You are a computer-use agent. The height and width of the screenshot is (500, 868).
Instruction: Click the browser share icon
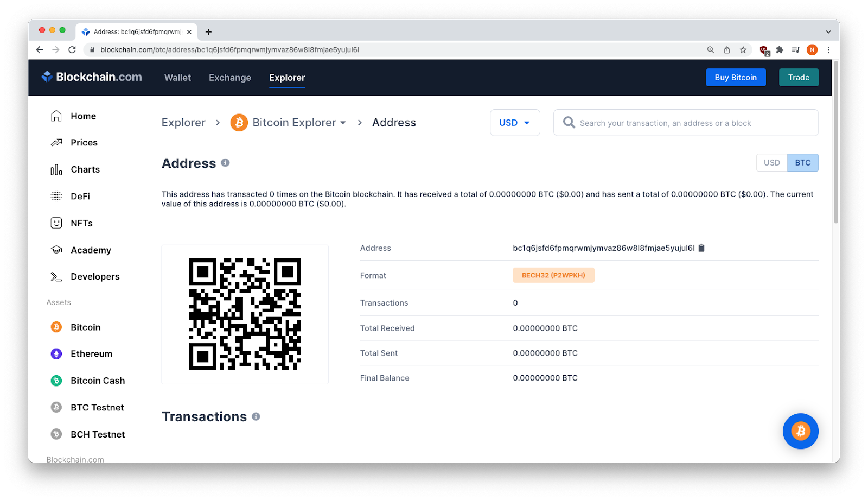(727, 49)
